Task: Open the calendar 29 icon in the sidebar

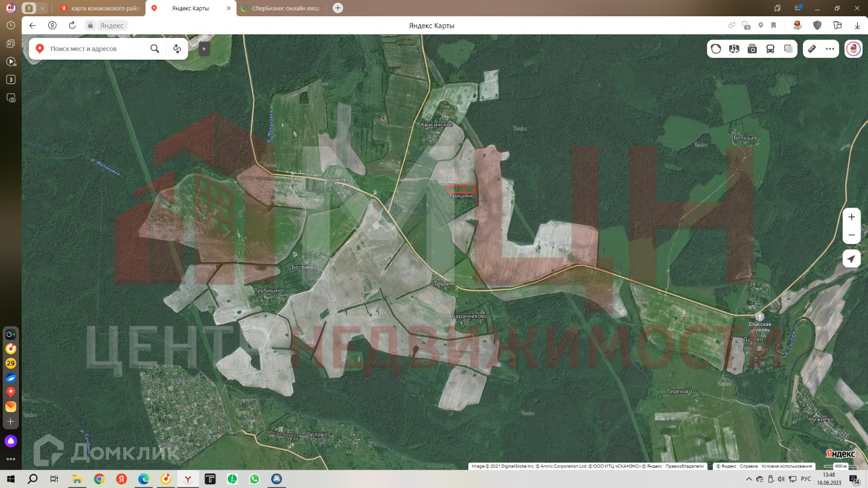Action: coord(11,363)
